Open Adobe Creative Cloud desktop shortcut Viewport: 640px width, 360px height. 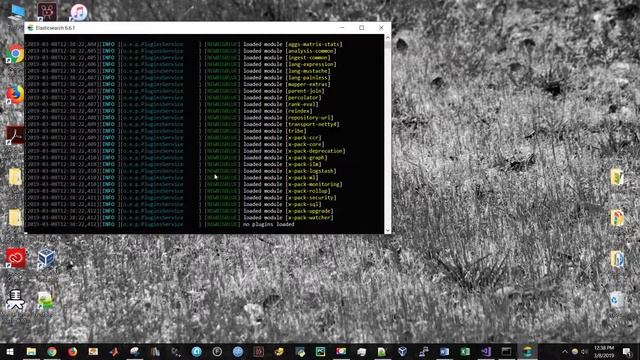[x=16, y=258]
